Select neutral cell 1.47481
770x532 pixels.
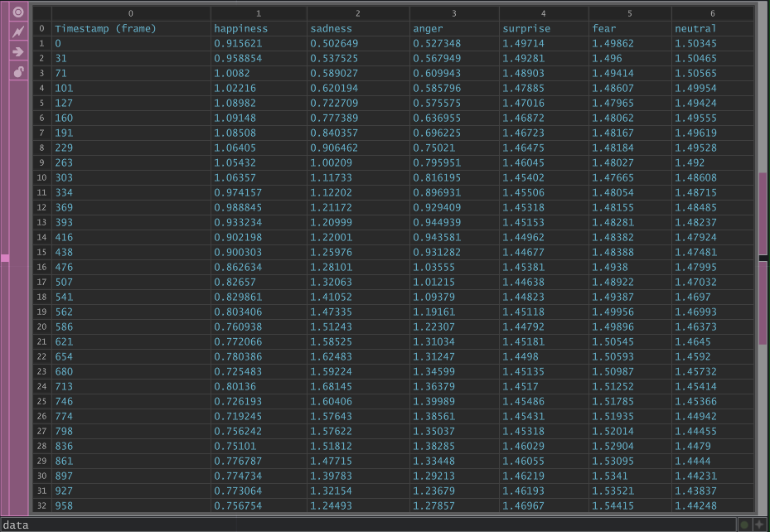[713, 252]
